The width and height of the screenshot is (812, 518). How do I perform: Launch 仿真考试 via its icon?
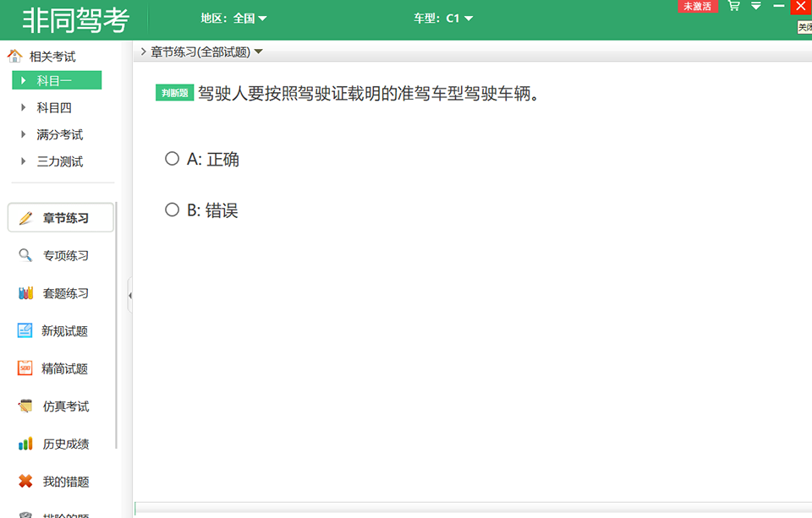click(25, 406)
